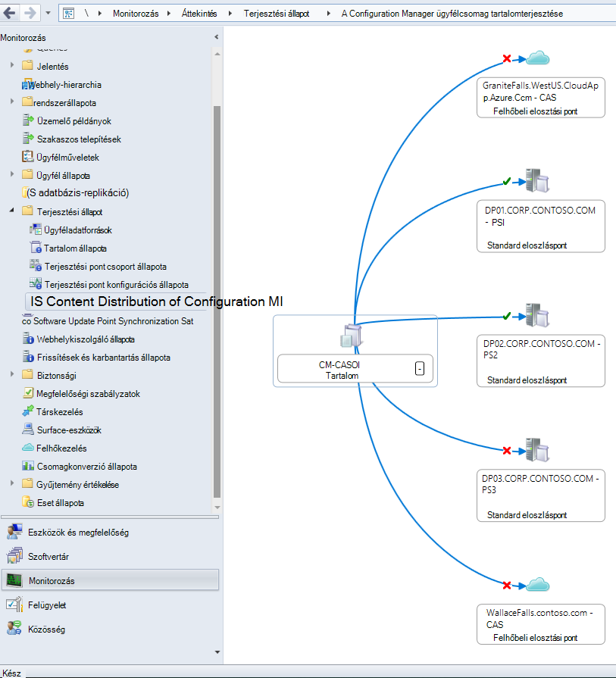This screenshot has width=616, height=678.
Task: Select Software Update Point Synchronization item
Action: click(x=108, y=321)
